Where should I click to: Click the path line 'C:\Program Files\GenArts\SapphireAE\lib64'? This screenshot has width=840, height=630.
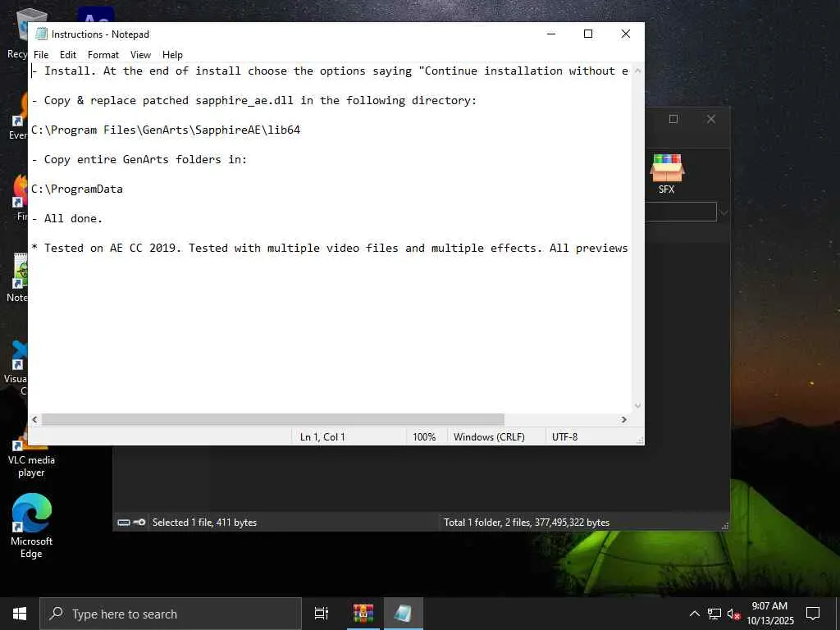(166, 130)
